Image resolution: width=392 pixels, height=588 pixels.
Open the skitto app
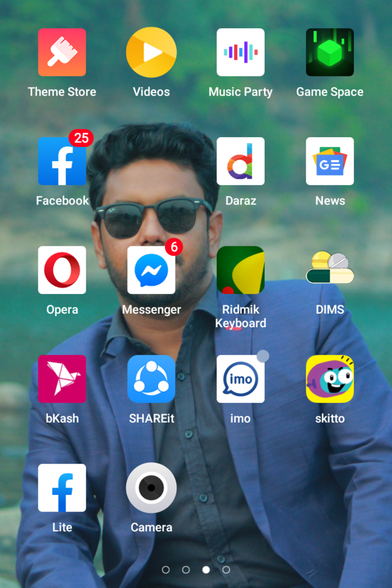pos(330,379)
